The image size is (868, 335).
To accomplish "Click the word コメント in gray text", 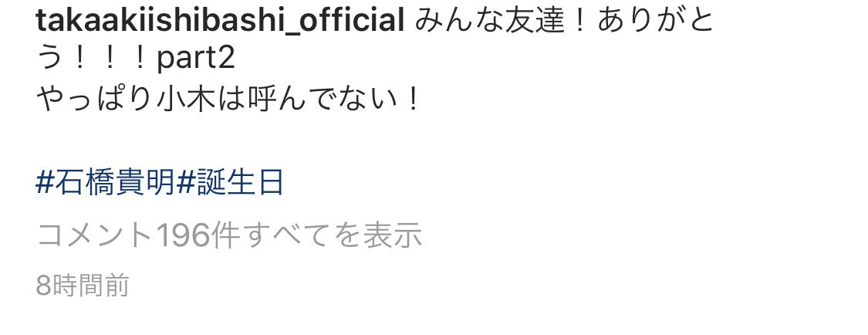I will tap(96, 236).
